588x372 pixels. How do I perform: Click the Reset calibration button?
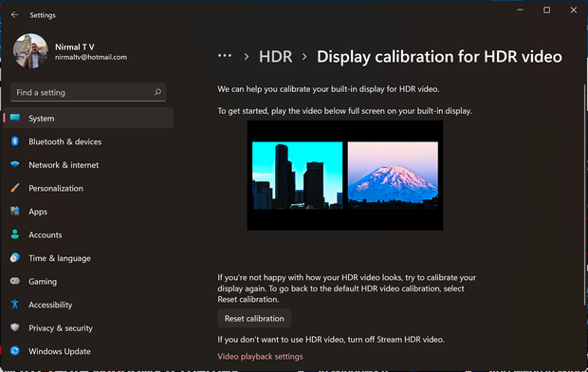coord(254,318)
